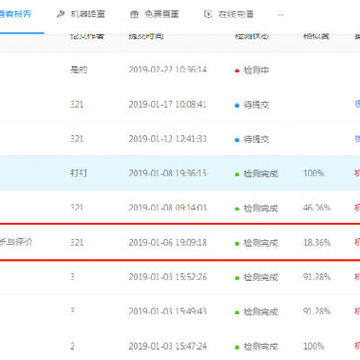The height and width of the screenshot is (360, 360).
Task: Click author 2 in the 15:47:24 row
Action: click(x=72, y=346)
